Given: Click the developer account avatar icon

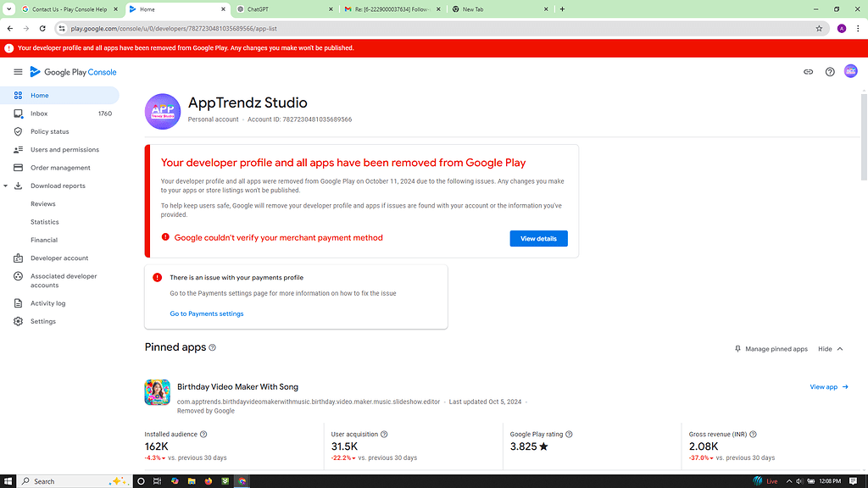Looking at the screenshot, I should [851, 72].
